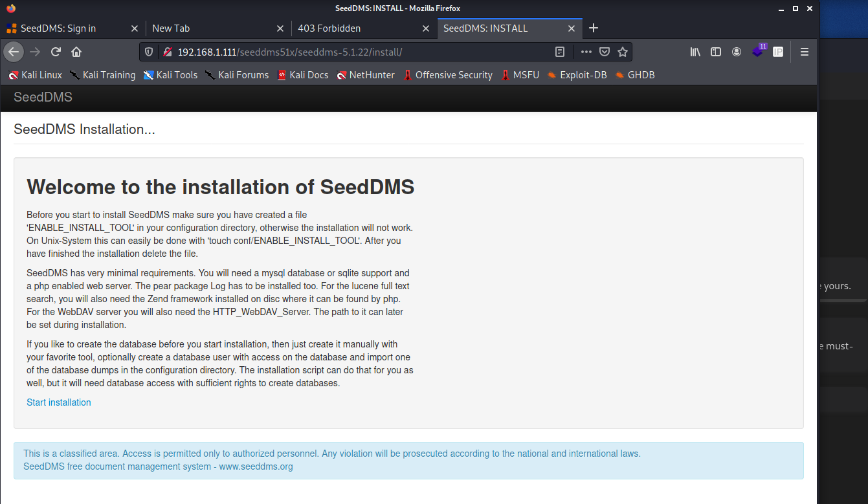Open the Library history and bookmarks icon
This screenshot has height=504, width=868.
(x=695, y=52)
